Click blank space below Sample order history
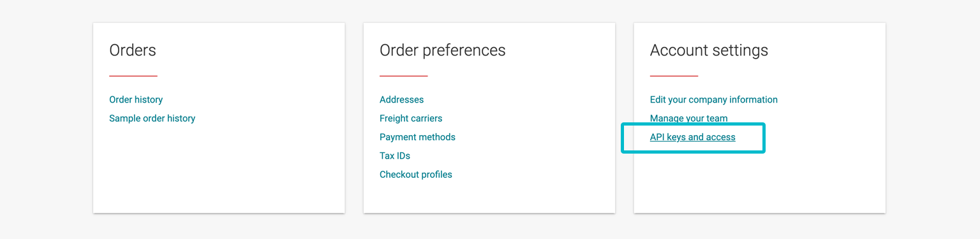The width and height of the screenshot is (980, 239). point(219,169)
